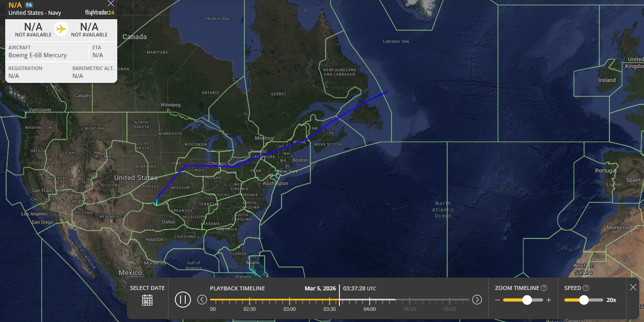Click the Hudson Bay label on map
This screenshot has width=644, height=322.
[218, 18]
